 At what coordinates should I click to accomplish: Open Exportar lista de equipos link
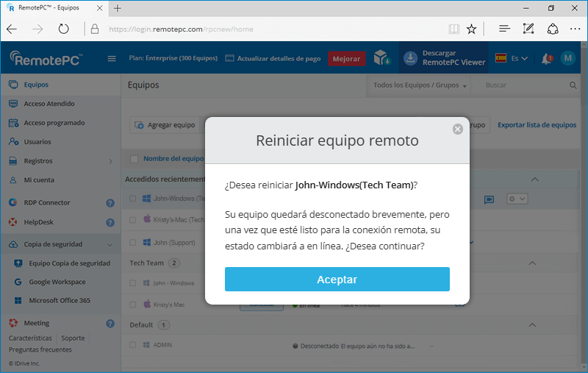(537, 125)
